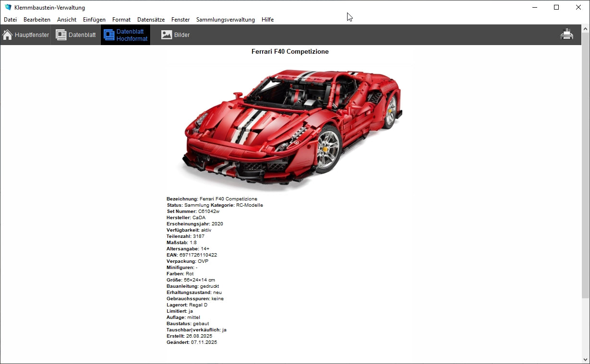Click the Ferrari F40 Competizione heading

290,51
